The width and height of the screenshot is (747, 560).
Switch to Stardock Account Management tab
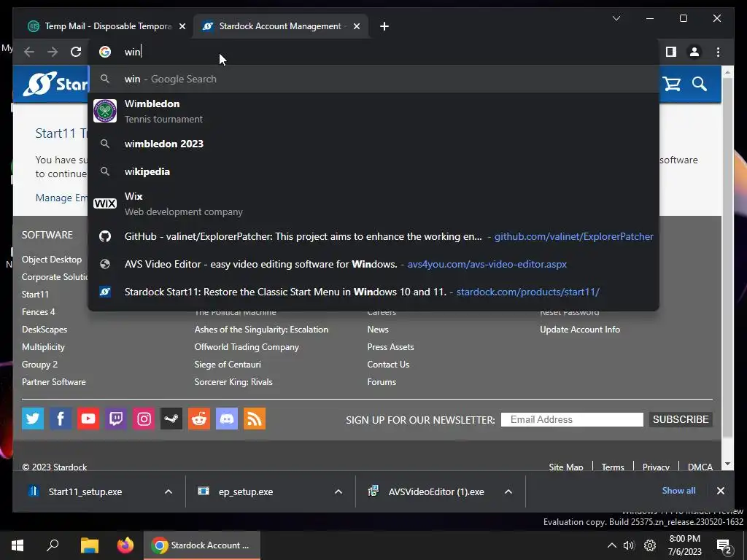point(281,26)
